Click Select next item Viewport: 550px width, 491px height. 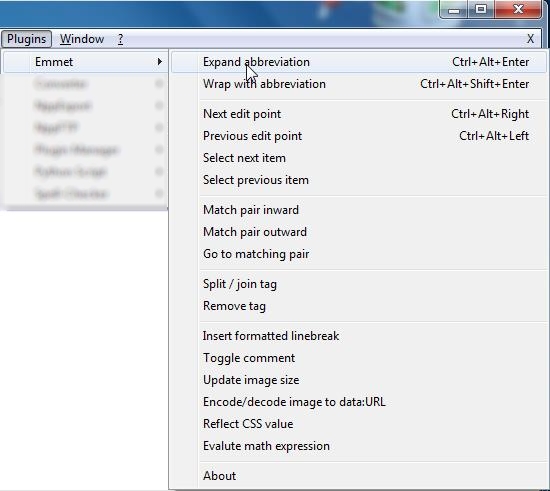358,158
